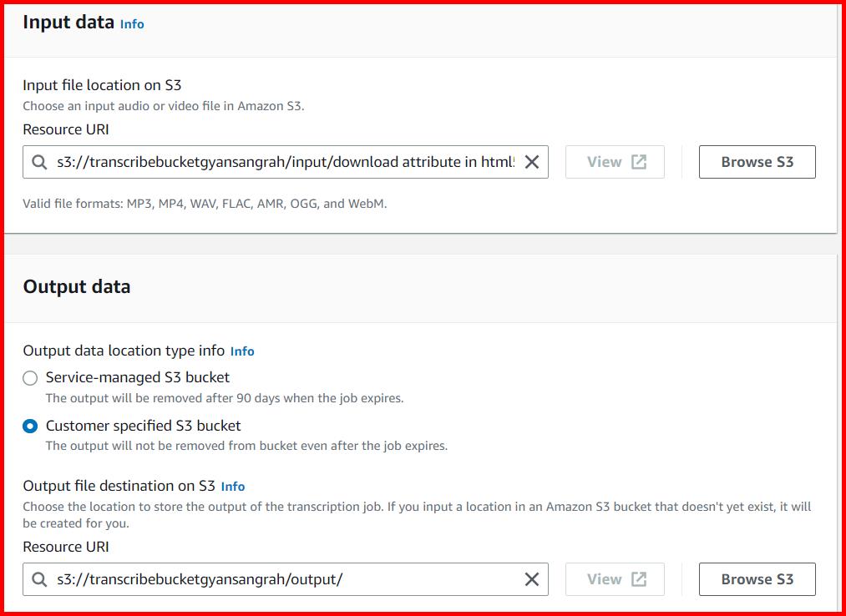Click Browse S3 next to the output Resource URI
This screenshot has width=846, height=616.
coord(757,579)
